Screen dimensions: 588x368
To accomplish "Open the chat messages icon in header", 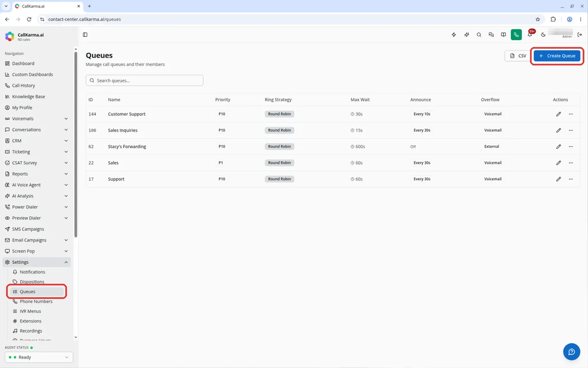I will [x=491, y=35].
